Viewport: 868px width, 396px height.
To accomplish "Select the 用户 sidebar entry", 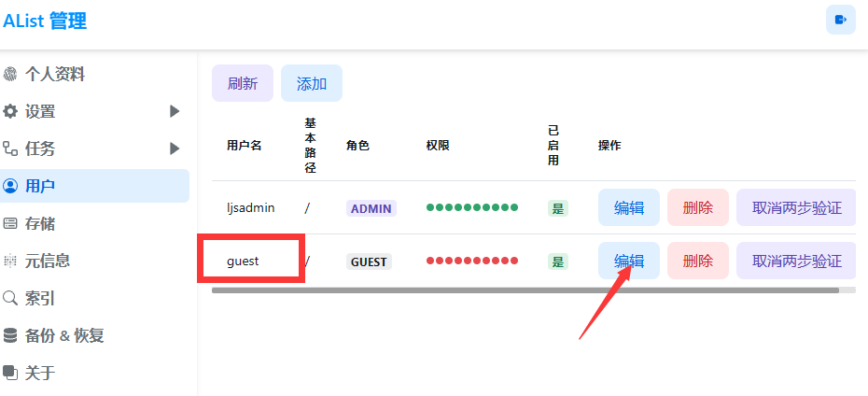I will pyautogui.click(x=94, y=186).
